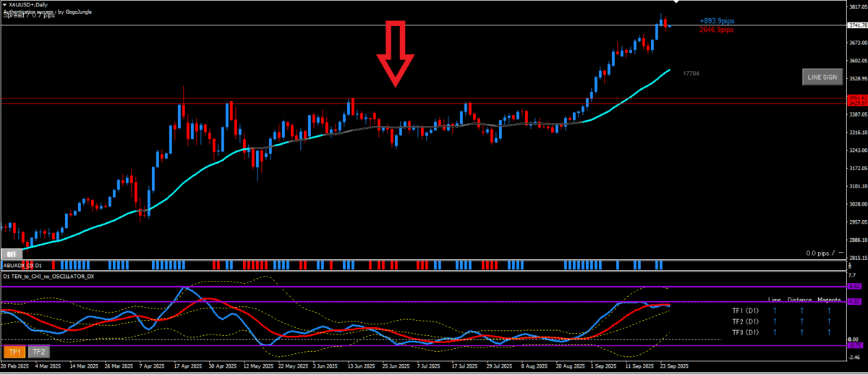The width and height of the screenshot is (868, 375).
Task: Click the red 2646.9pips label
Action: (x=716, y=30)
